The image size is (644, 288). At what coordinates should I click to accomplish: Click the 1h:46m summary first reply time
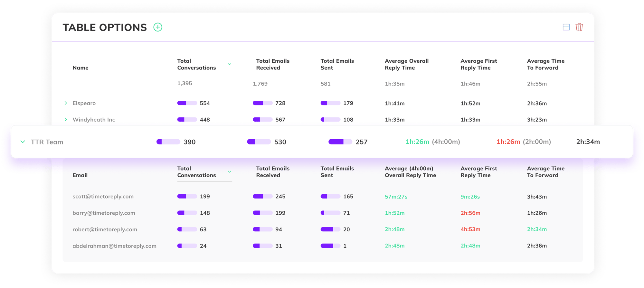(470, 84)
